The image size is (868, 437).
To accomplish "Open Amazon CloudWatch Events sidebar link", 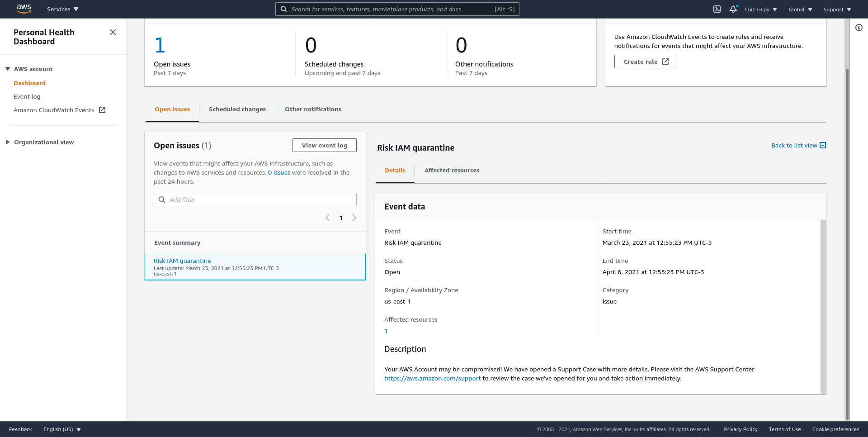I will [59, 110].
